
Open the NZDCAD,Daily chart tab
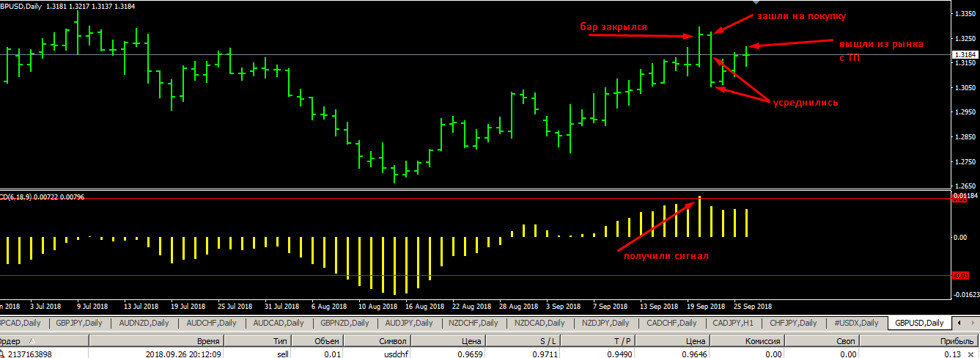pos(539,323)
